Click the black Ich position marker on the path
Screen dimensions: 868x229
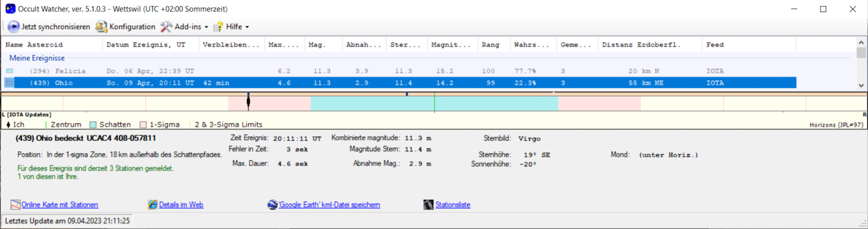248,102
